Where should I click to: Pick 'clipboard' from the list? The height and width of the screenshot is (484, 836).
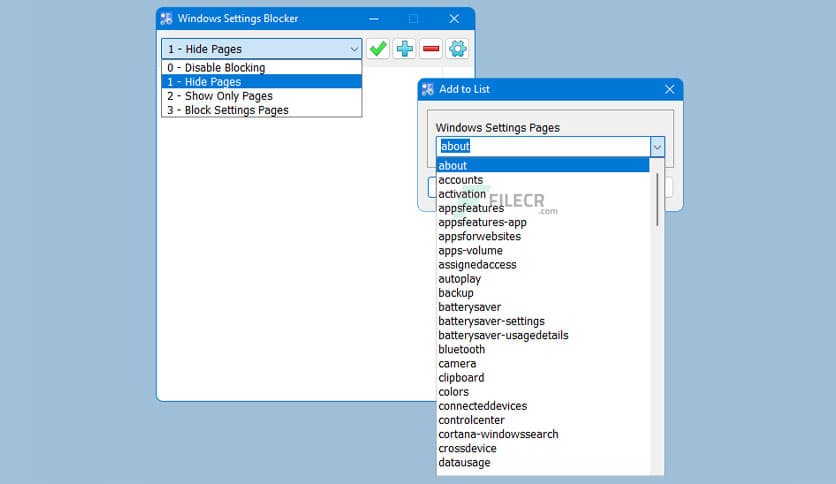click(x=543, y=377)
